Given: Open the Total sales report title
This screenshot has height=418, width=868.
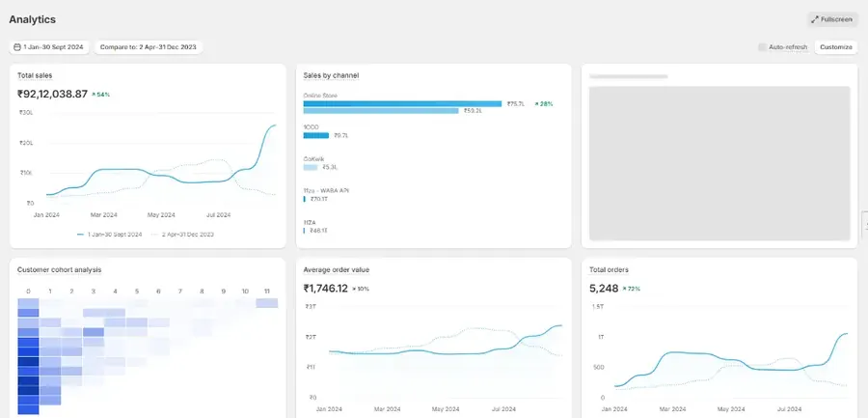Looking at the screenshot, I should (x=35, y=75).
